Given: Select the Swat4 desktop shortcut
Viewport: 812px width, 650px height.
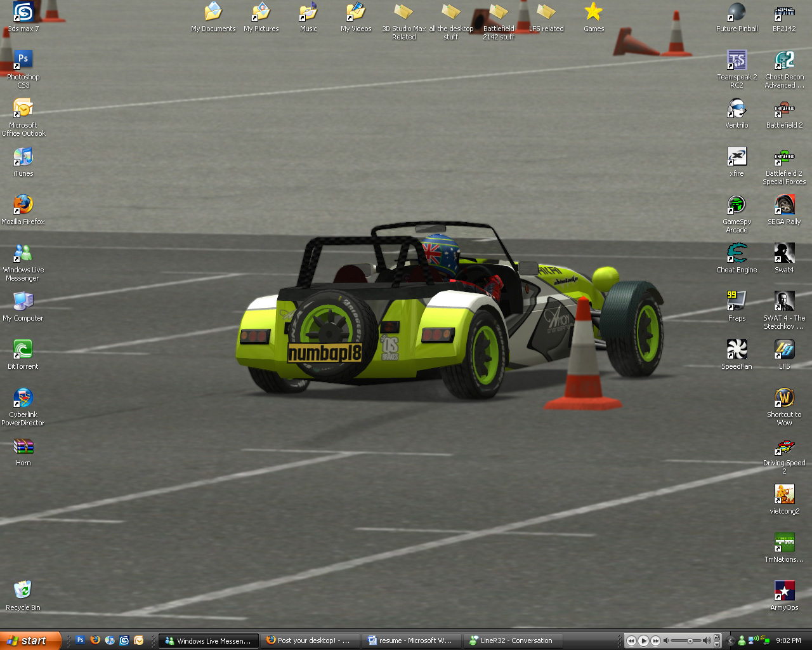Looking at the screenshot, I should coord(785,258).
